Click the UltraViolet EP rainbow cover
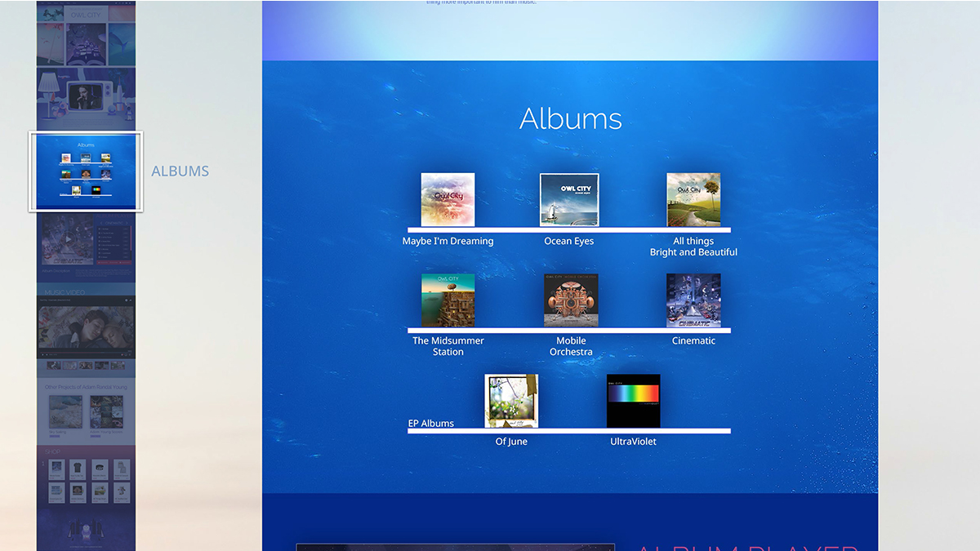This screenshot has height=551, width=980. 633,401
